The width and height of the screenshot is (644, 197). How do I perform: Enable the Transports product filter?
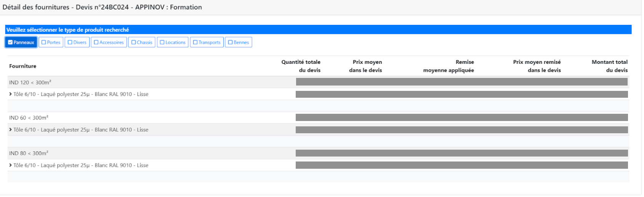click(x=195, y=42)
